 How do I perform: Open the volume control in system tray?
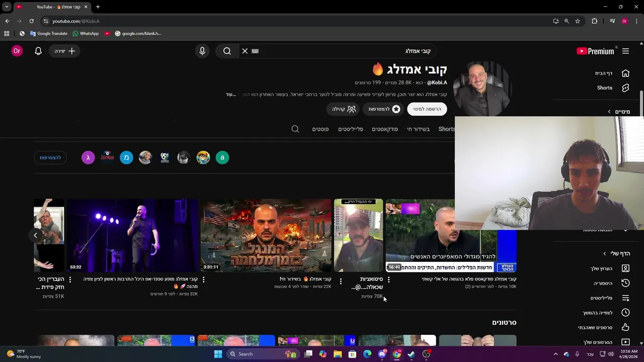click(610, 354)
